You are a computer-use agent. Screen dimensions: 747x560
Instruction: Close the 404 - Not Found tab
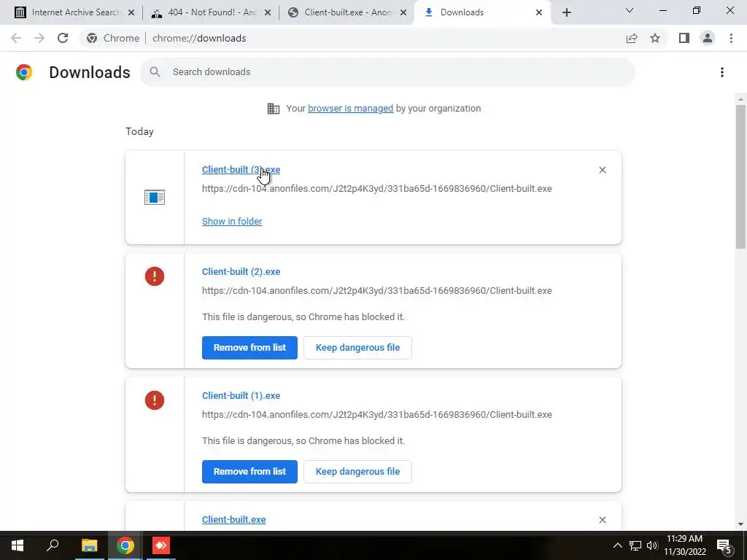[268, 12]
